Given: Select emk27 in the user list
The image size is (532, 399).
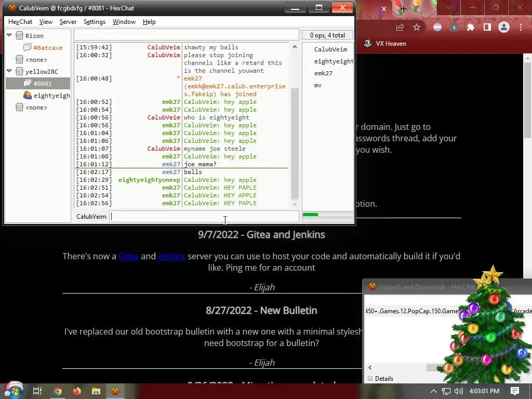Looking at the screenshot, I should point(323,73).
